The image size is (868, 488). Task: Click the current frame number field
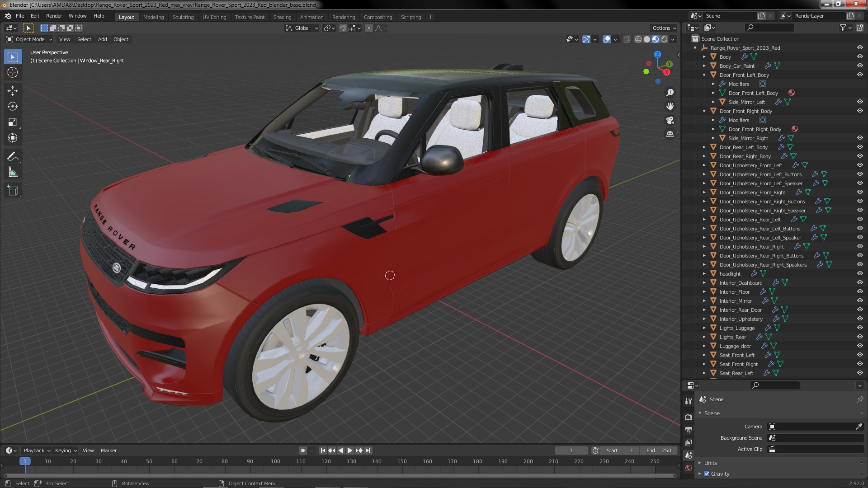tap(571, 450)
